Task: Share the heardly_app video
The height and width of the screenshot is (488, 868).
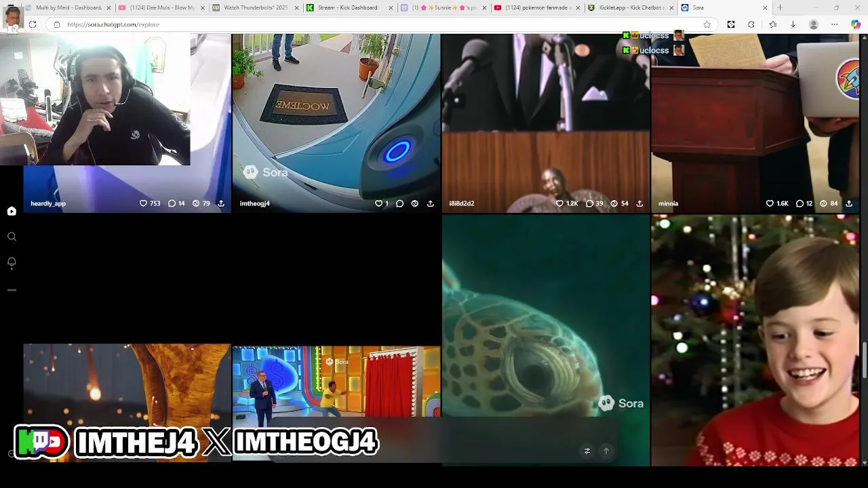Action: (221, 203)
